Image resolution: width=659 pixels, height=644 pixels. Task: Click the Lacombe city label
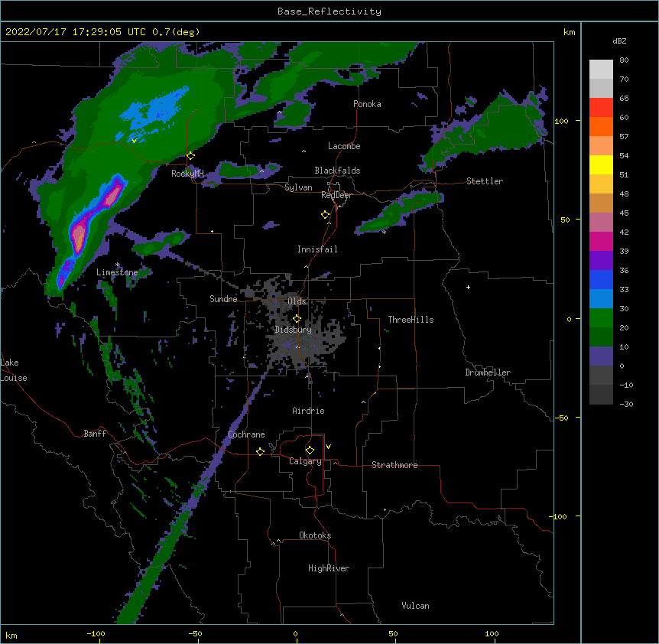(344, 146)
